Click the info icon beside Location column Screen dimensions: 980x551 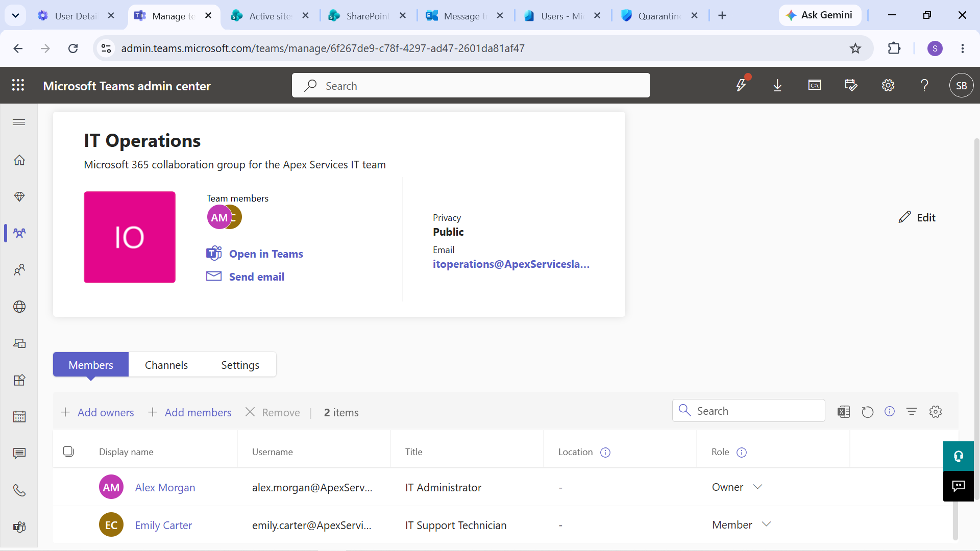pyautogui.click(x=605, y=453)
